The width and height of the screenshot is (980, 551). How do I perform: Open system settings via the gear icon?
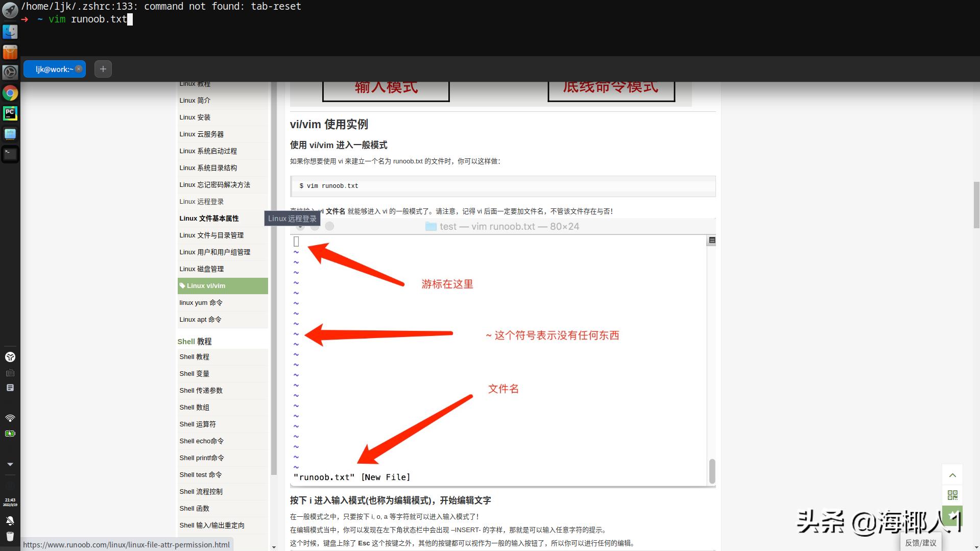tap(10, 72)
